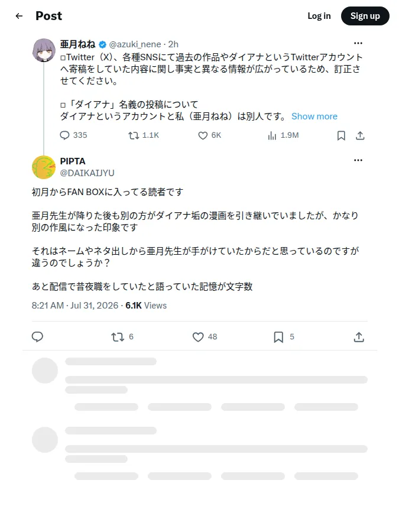Bookmark the azuki_nene post
This screenshot has width=399, height=532.
(341, 136)
